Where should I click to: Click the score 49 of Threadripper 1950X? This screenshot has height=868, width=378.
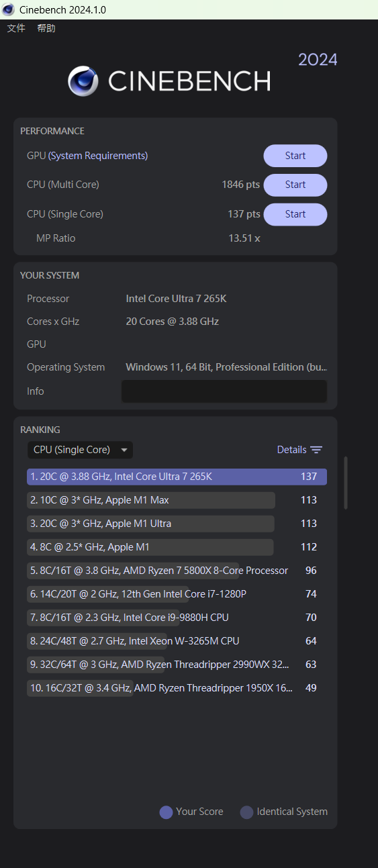coord(311,688)
